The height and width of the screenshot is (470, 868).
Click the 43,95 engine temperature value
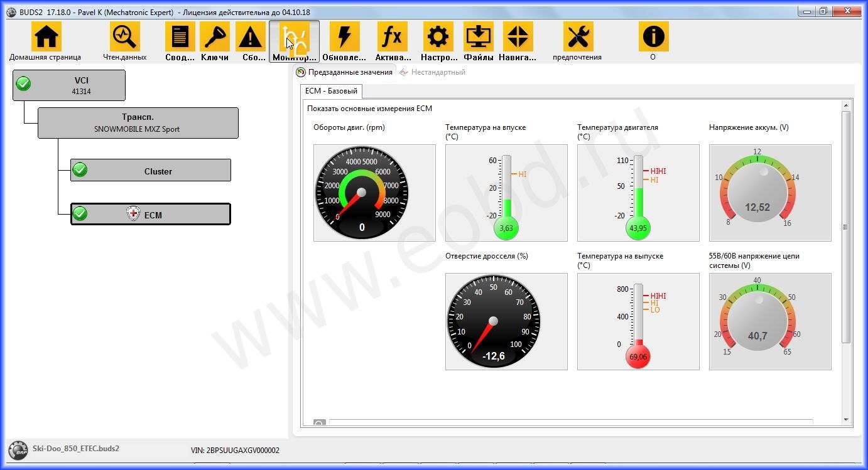638,228
